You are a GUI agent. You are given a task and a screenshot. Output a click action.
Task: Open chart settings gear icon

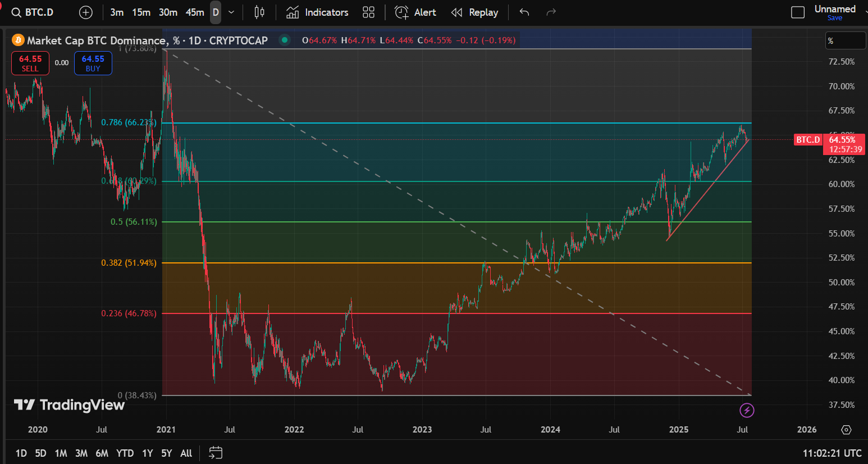click(846, 430)
